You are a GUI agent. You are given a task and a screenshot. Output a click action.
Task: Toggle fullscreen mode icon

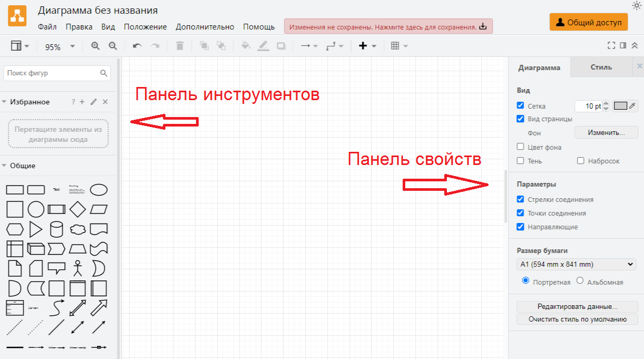pos(611,46)
